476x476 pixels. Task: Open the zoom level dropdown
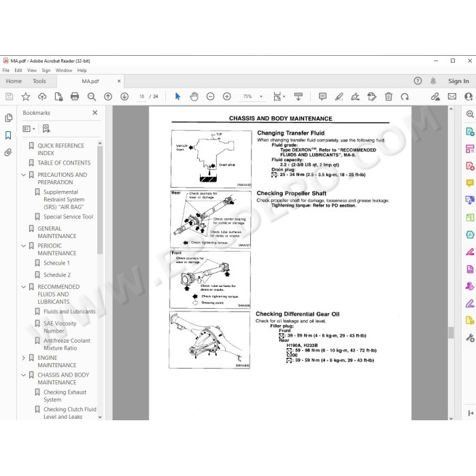261,97
